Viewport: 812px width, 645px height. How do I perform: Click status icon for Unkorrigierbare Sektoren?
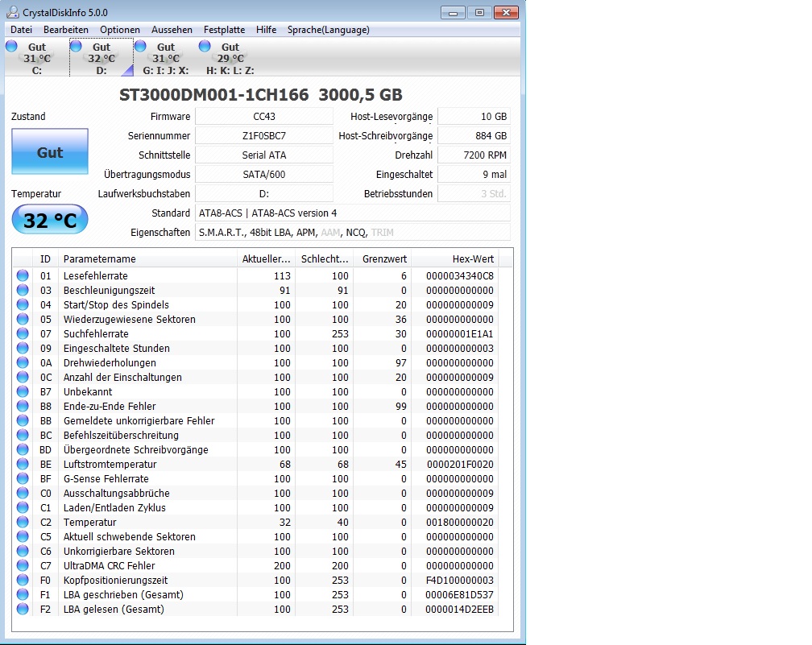[x=23, y=551]
